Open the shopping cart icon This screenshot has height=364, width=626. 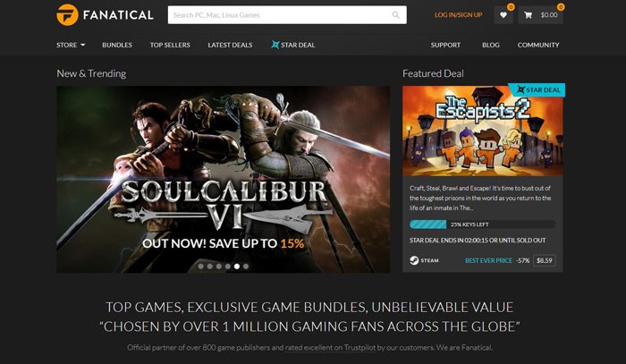[529, 15]
